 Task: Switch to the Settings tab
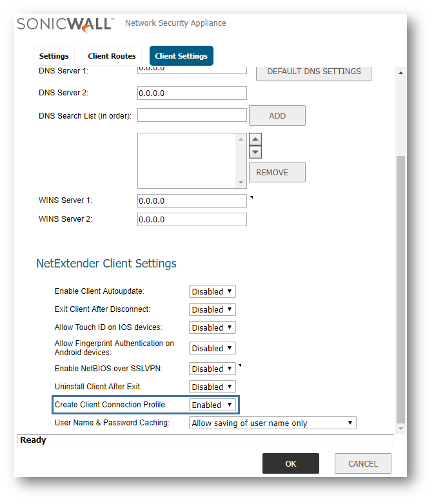click(x=54, y=56)
